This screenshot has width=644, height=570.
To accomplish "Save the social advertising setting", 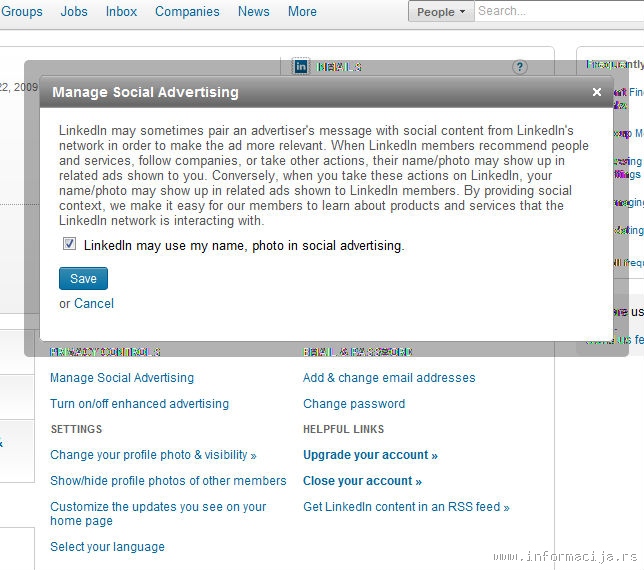I will (83, 278).
